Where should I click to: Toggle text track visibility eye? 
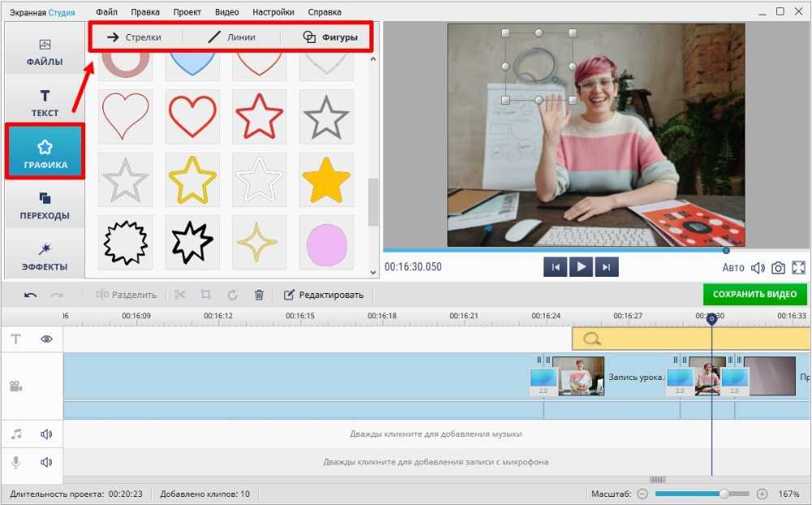pyautogui.click(x=46, y=339)
